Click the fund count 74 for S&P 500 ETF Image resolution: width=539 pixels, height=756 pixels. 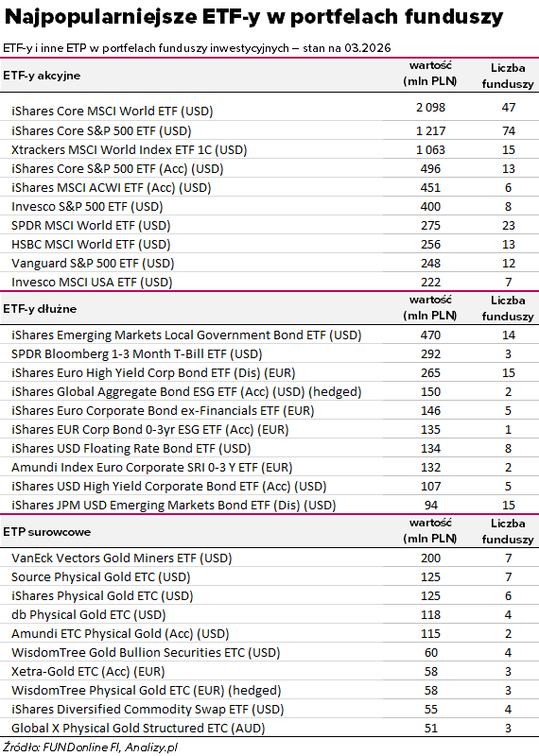(508, 130)
